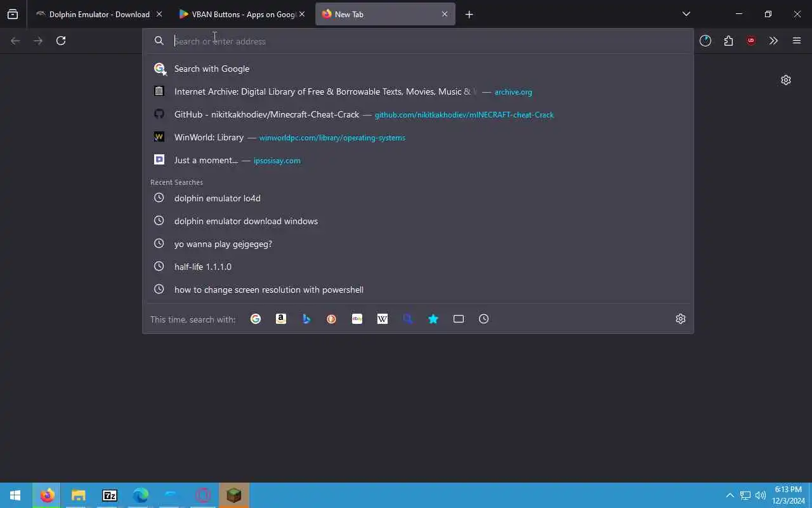Search bookmarks with star icon
Image resolution: width=812 pixels, height=508 pixels.
(433, 319)
